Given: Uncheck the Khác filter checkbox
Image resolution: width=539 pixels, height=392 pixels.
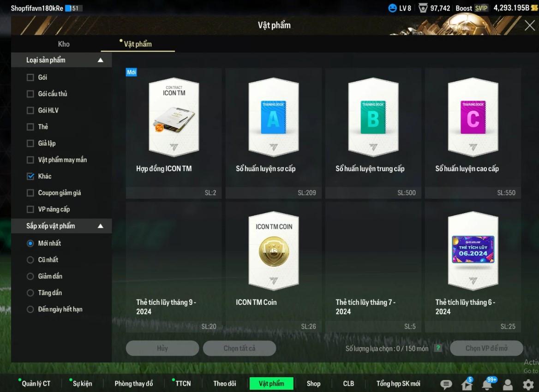Looking at the screenshot, I should point(30,176).
